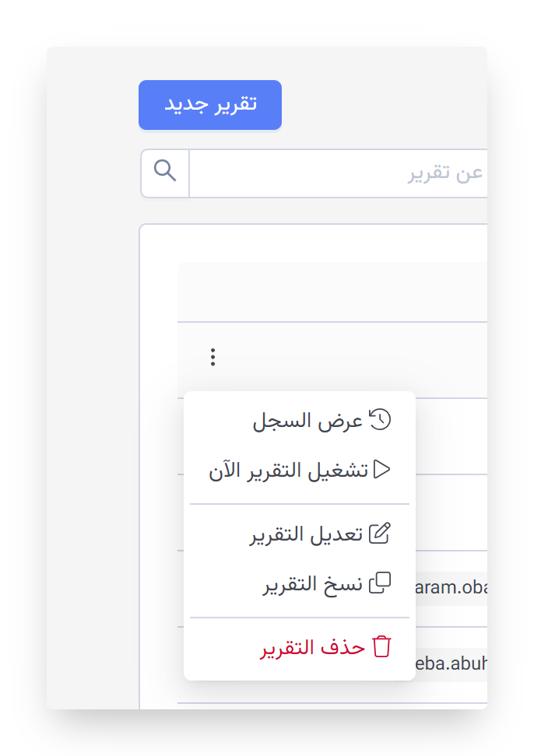This screenshot has height=756, width=534.
Task: Click the table header row area
Action: coord(332,292)
